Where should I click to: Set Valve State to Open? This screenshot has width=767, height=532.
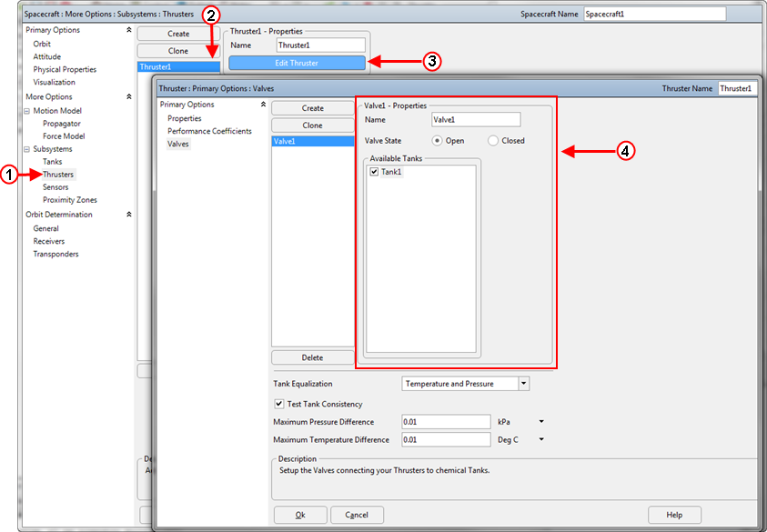click(437, 141)
